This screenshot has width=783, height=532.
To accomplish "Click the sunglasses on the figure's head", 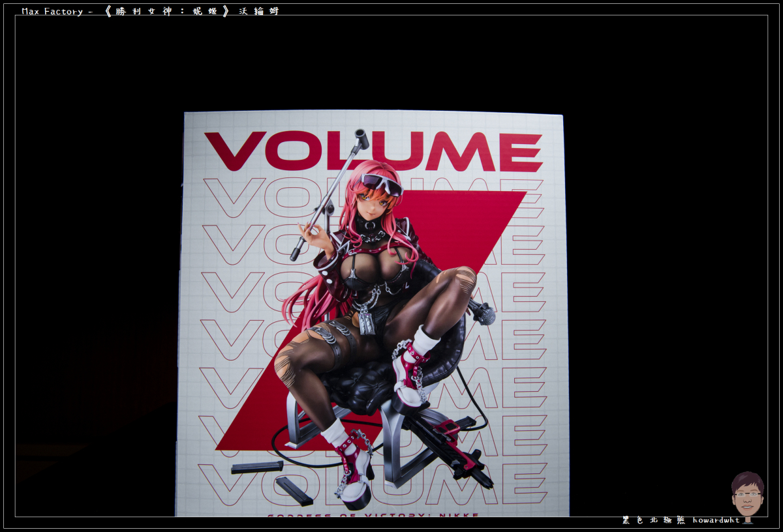I will 382,183.
